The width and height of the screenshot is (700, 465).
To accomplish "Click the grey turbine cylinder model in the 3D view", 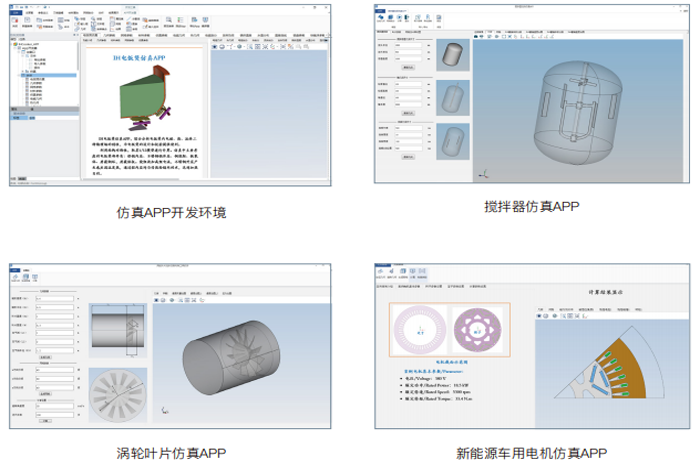I will (232, 357).
